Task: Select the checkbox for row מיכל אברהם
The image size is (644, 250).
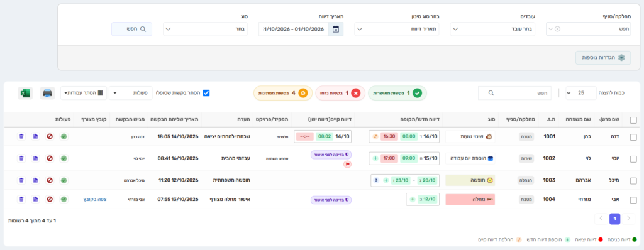Action: tap(633, 181)
